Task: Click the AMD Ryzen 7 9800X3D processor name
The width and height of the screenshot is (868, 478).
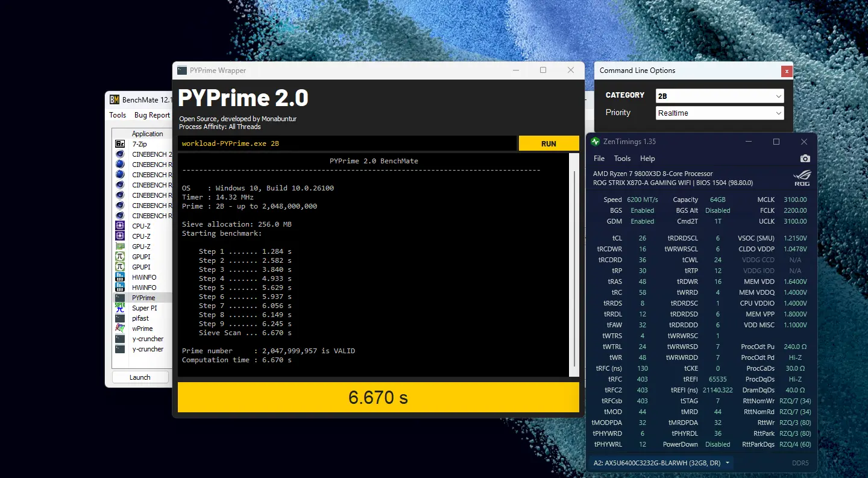Action: point(653,174)
